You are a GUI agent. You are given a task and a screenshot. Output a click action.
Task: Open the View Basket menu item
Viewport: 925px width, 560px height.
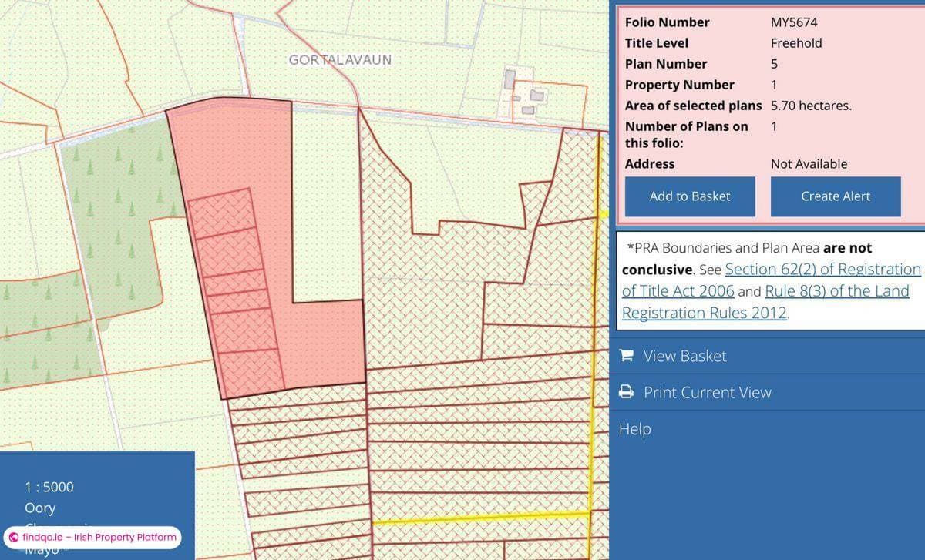coord(684,356)
